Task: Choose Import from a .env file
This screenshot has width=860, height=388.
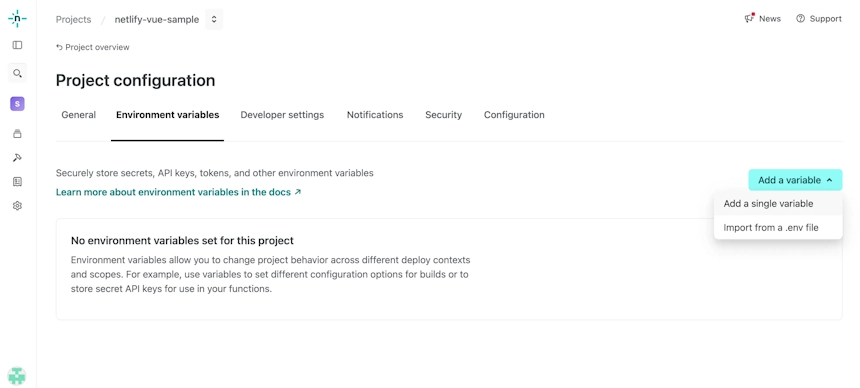Action: coord(778,227)
